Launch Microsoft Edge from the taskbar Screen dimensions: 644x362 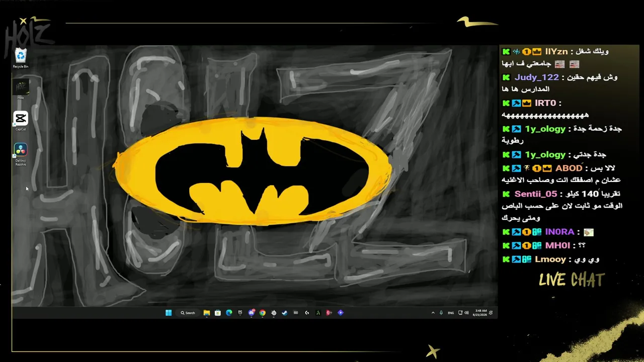coord(229,313)
